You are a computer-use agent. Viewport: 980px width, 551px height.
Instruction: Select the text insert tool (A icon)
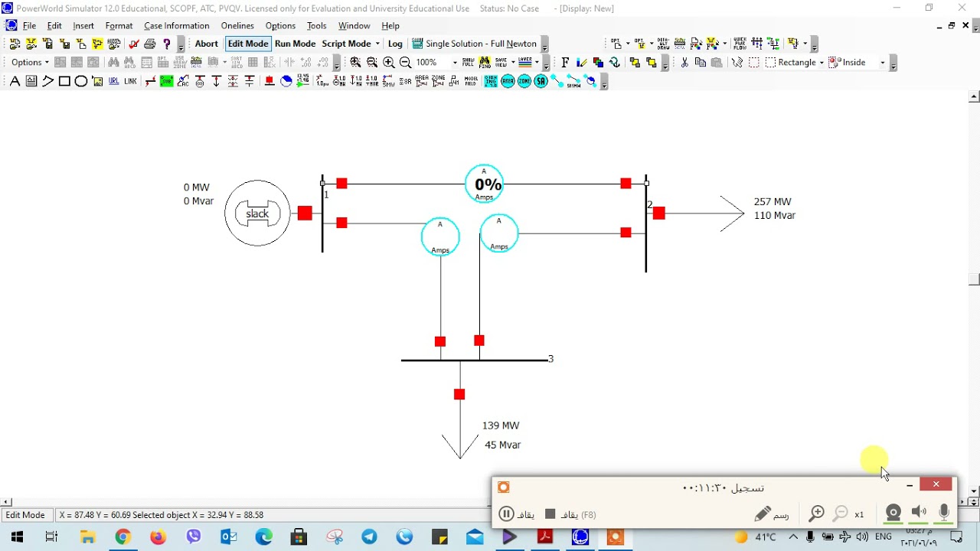(x=15, y=81)
